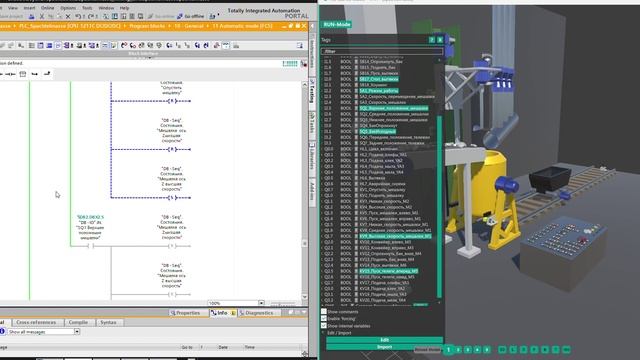Toggle the Show comments checkbox
The height and width of the screenshot is (360, 640).
pyautogui.click(x=324, y=311)
